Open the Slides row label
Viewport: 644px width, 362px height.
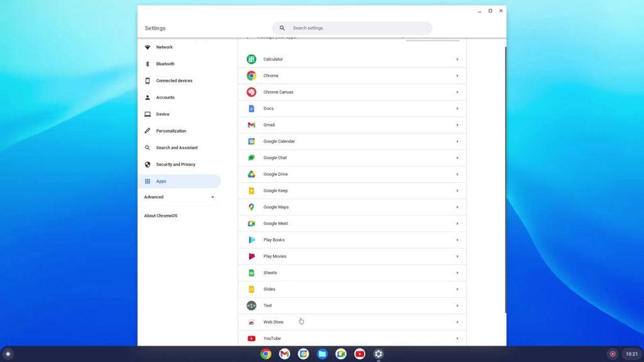(269, 289)
